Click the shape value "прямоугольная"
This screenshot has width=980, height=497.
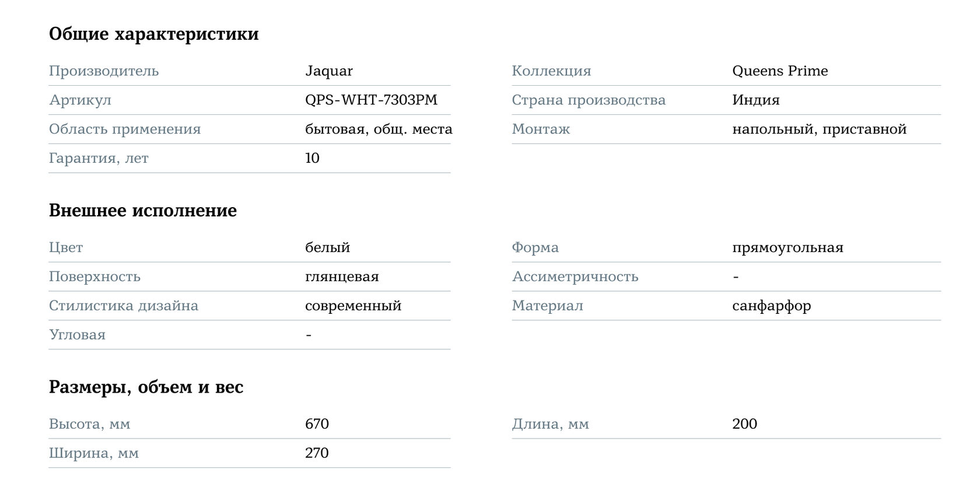(x=787, y=248)
